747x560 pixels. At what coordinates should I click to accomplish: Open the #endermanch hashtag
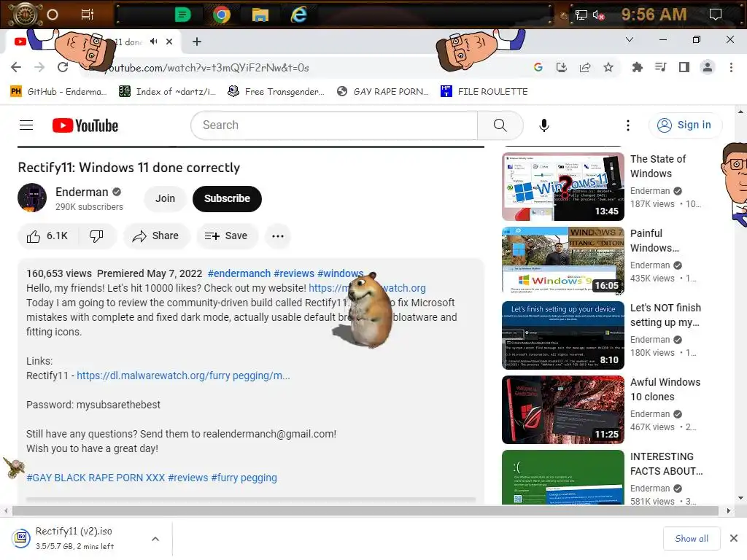point(239,274)
